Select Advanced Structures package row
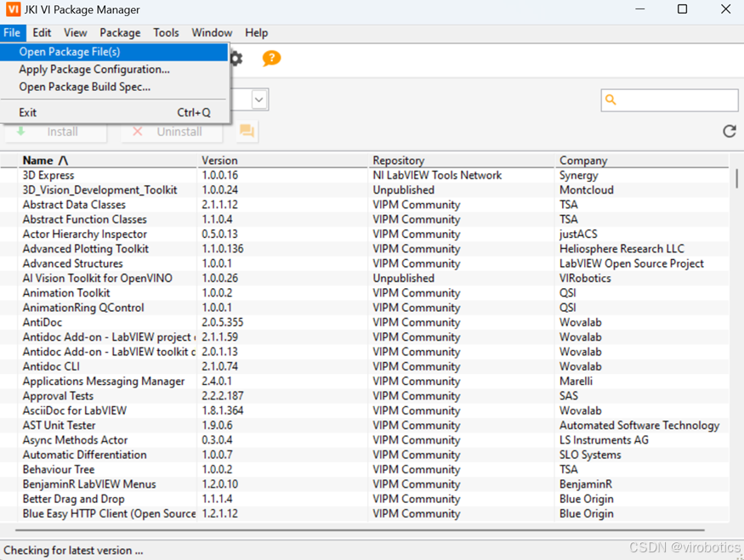744x560 pixels. click(365, 263)
